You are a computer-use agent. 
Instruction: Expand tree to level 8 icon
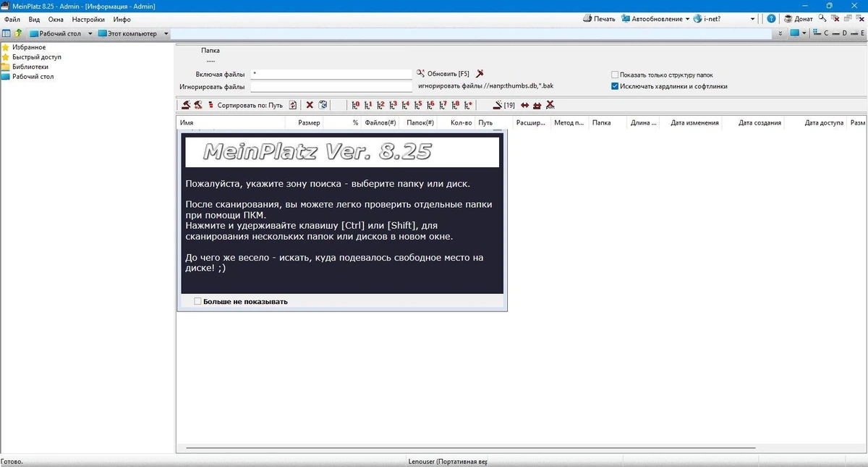(x=456, y=105)
